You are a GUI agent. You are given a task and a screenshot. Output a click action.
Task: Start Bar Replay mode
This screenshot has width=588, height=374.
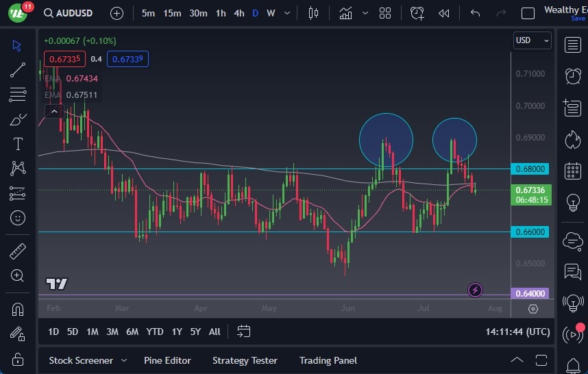click(x=444, y=13)
